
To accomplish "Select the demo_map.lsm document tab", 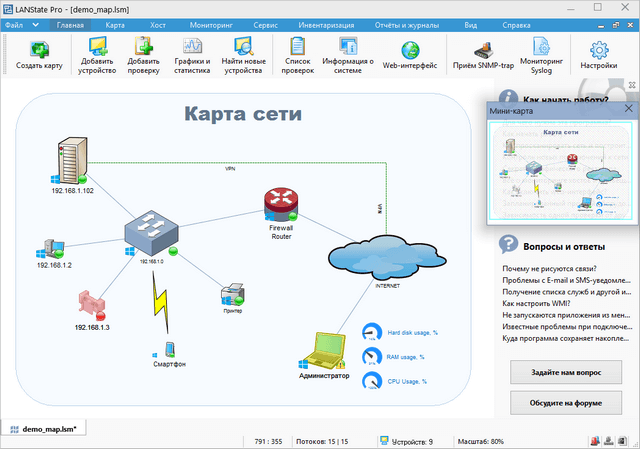I will pyautogui.click(x=50, y=427).
